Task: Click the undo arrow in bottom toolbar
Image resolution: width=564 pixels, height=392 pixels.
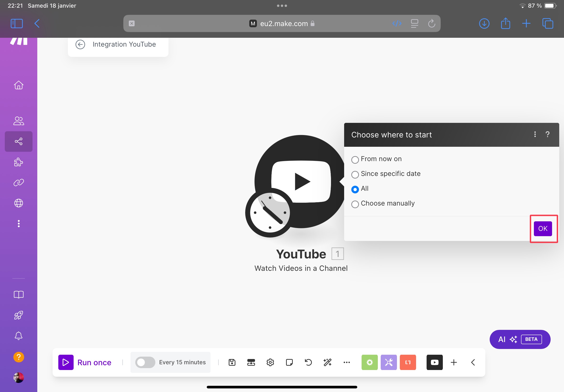Action: point(308,362)
